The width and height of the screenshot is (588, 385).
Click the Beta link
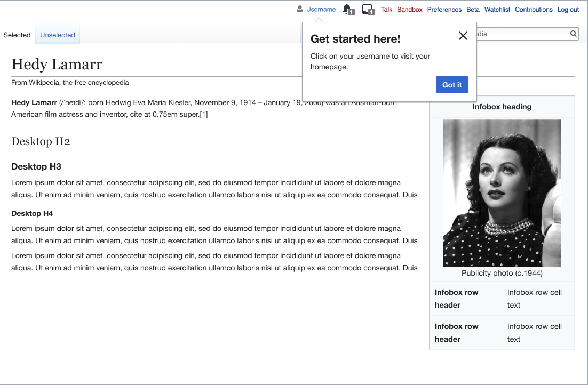(x=473, y=10)
